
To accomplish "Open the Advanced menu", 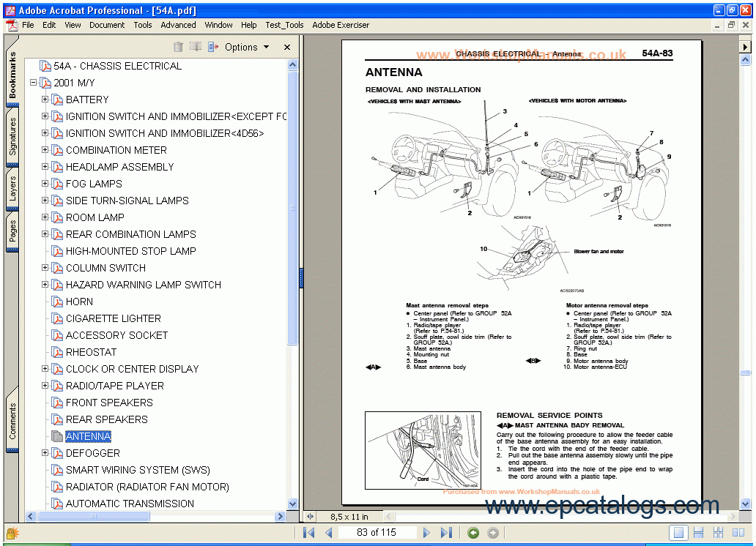I will click(x=179, y=25).
